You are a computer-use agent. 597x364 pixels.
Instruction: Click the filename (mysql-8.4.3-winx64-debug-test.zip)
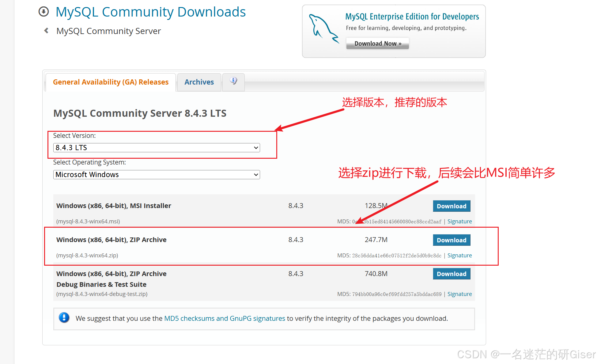coord(102,294)
